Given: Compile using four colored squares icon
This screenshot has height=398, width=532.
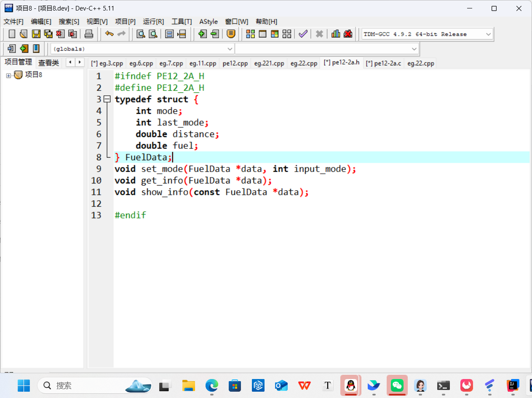Looking at the screenshot, I should point(250,34).
